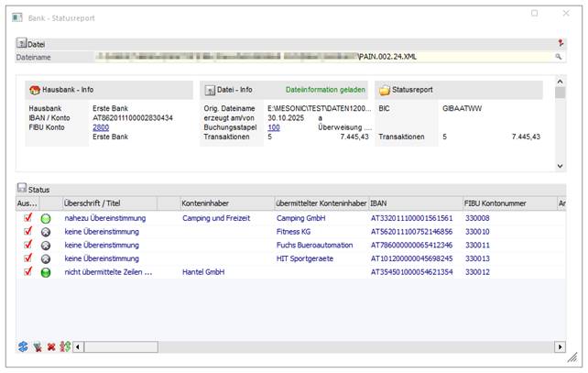Screen dimensions: 588x373
Task: Click the filter icon in bottom toolbar
Action: (38, 347)
